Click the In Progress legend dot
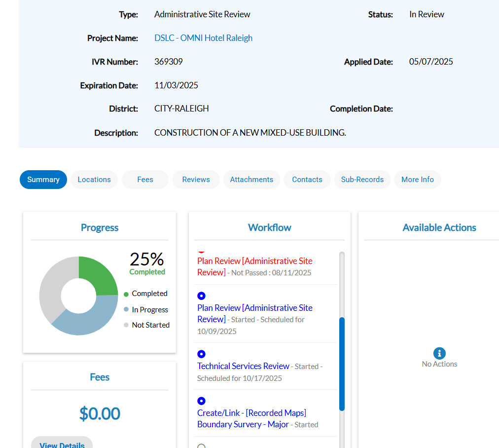499x448 pixels. 126,310
